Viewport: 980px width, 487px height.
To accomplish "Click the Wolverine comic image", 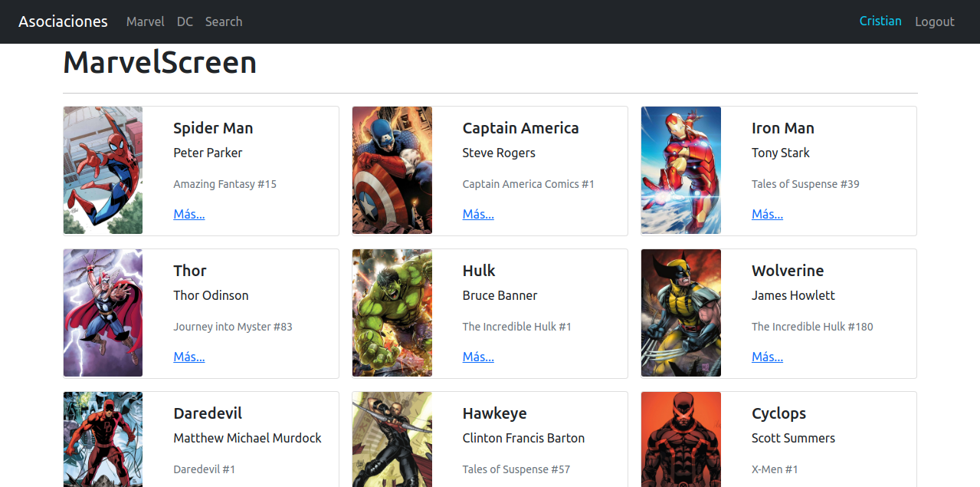I will [681, 313].
